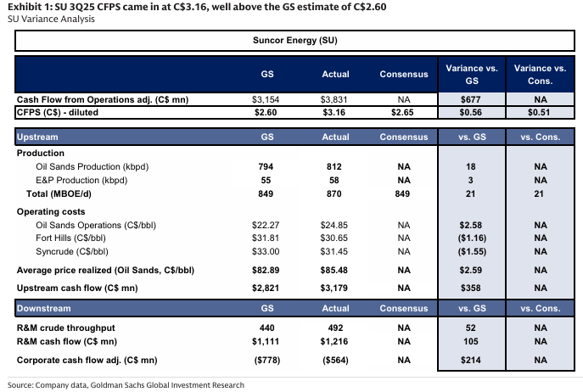583x392 pixels.
Task: Click the Oil Sands Production (kbpd) label
Action: [x=92, y=166]
